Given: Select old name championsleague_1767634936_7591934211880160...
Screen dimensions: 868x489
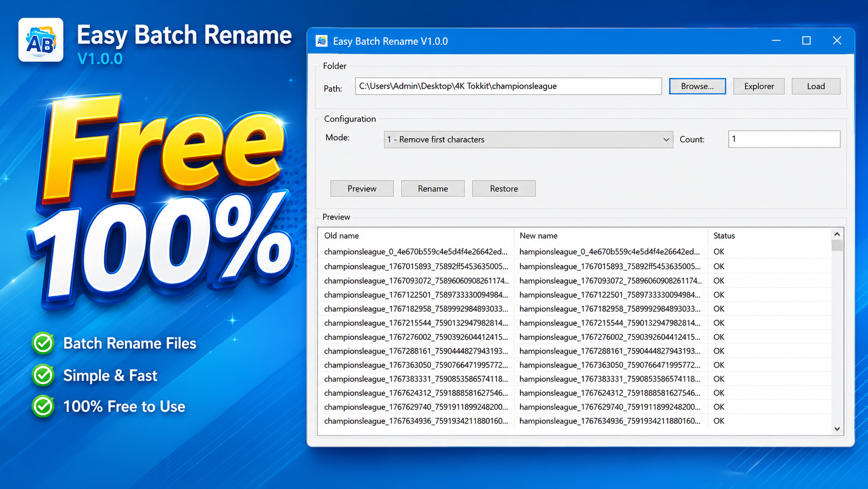Looking at the screenshot, I should pos(416,421).
